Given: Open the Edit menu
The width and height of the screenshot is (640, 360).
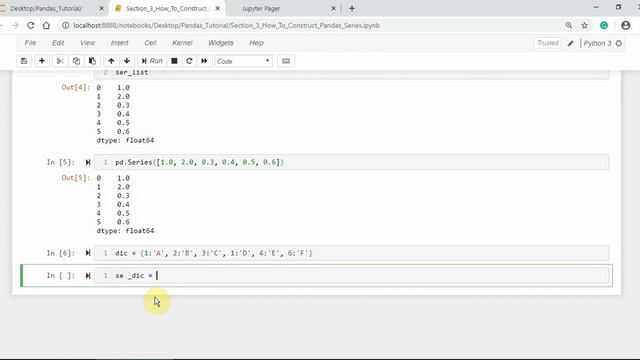Looking at the screenshot, I should [x=58, y=43].
